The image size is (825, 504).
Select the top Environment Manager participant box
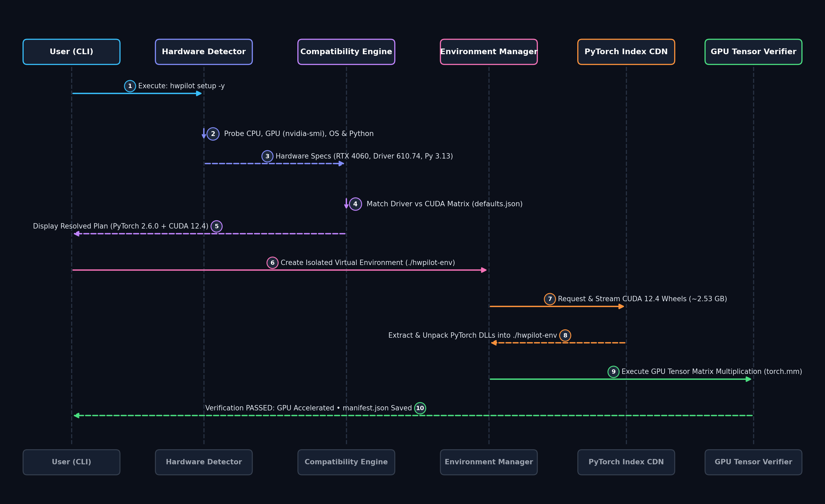tap(489, 52)
